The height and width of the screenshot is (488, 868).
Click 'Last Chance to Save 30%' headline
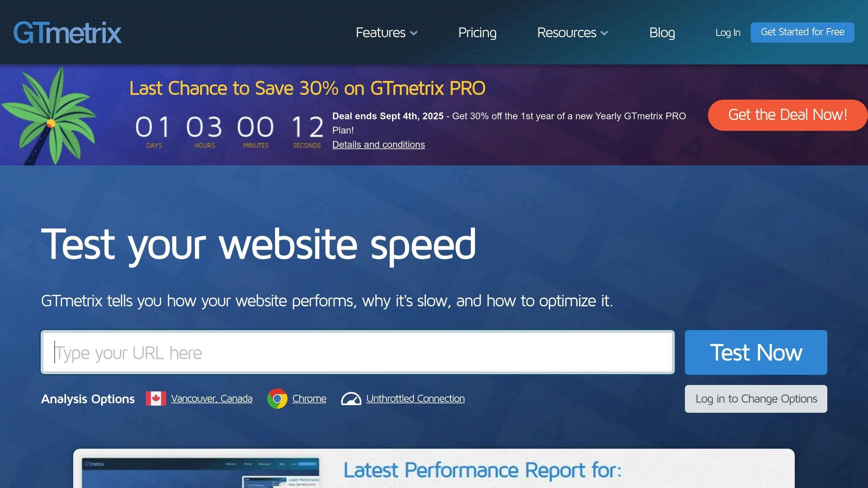click(307, 88)
